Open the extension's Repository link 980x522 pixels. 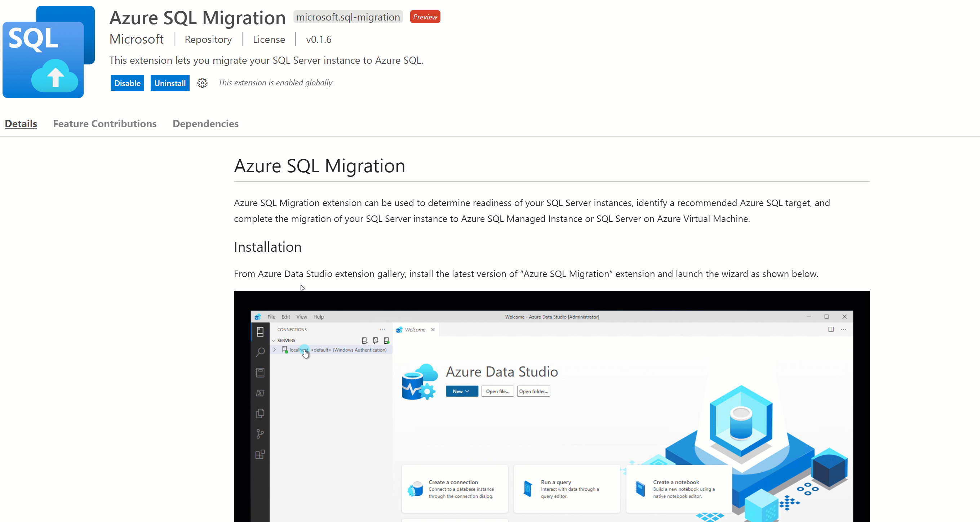point(208,39)
